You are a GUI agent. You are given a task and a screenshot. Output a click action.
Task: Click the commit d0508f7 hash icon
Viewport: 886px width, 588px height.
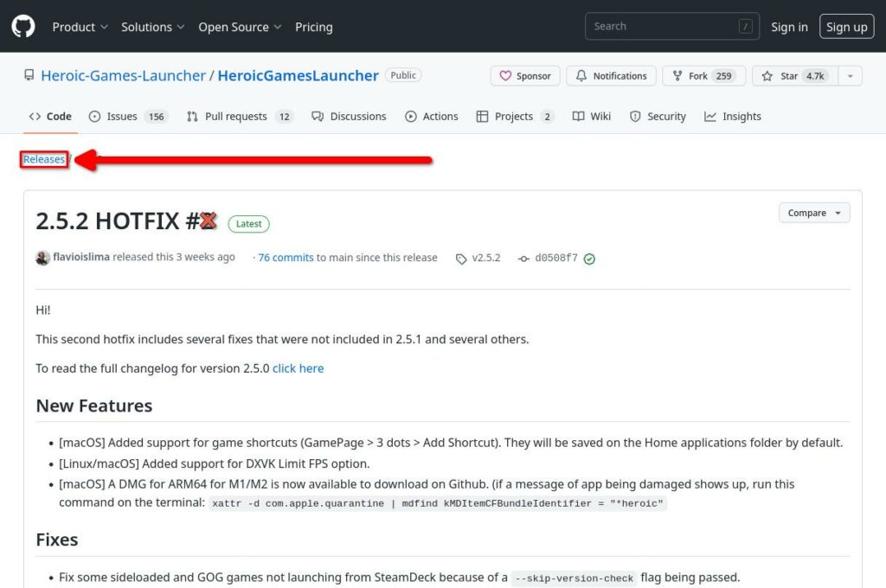523,259
